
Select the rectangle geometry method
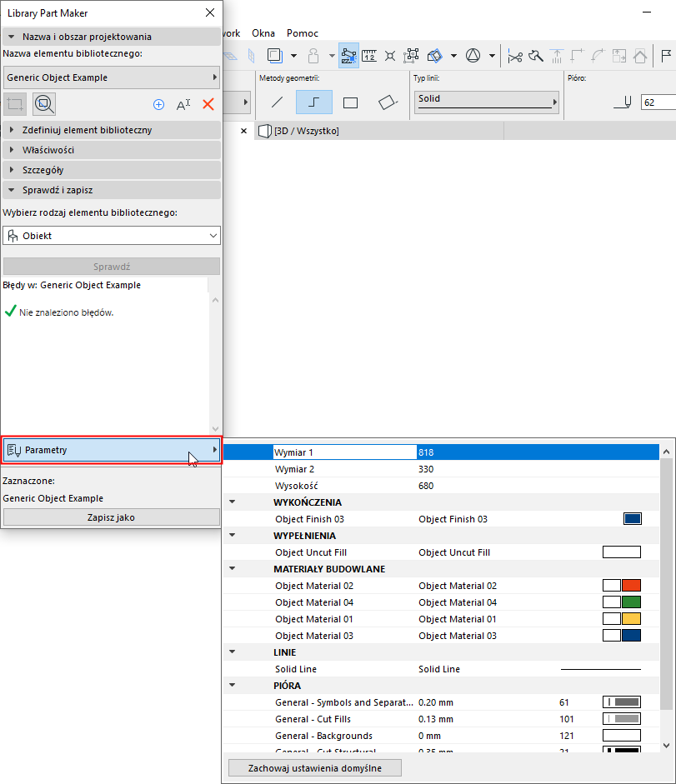tap(350, 102)
